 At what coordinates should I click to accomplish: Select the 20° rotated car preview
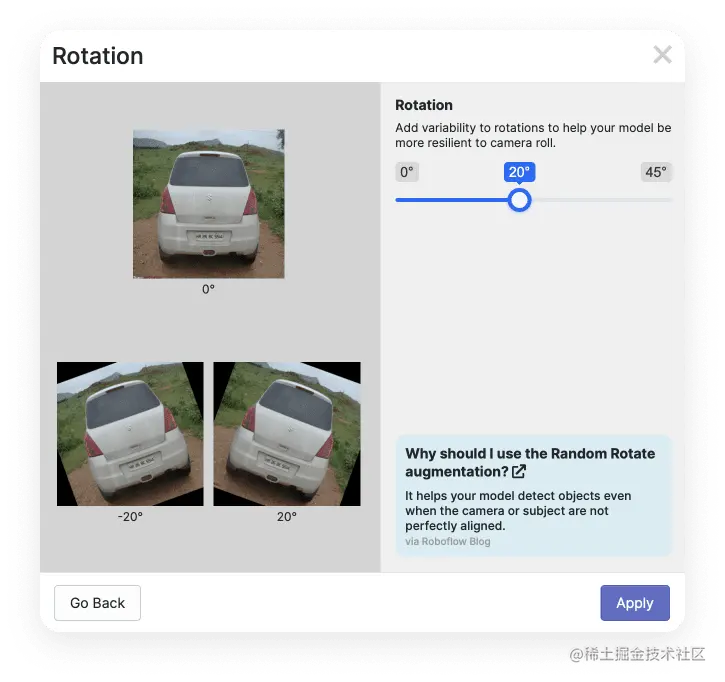287,434
